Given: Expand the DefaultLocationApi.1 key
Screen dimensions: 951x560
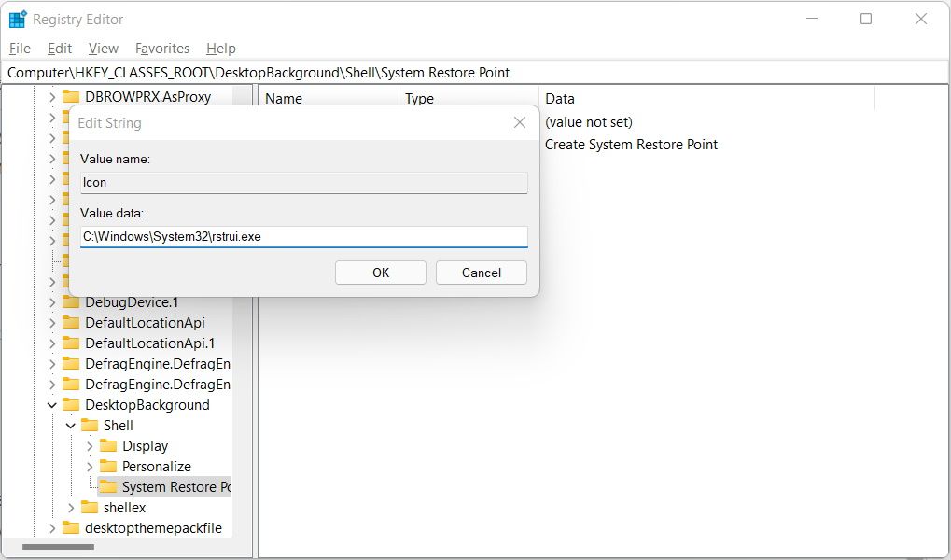Looking at the screenshot, I should click(52, 343).
